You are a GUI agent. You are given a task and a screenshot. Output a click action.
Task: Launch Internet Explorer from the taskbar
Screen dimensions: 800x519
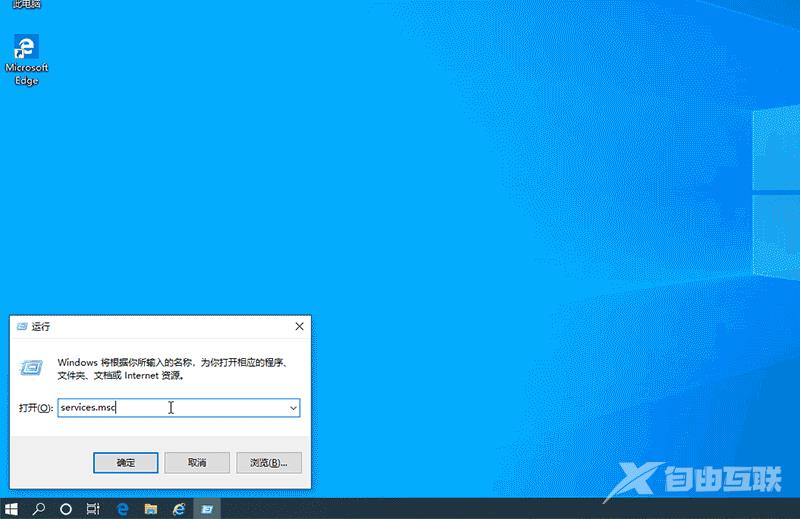click(179, 508)
